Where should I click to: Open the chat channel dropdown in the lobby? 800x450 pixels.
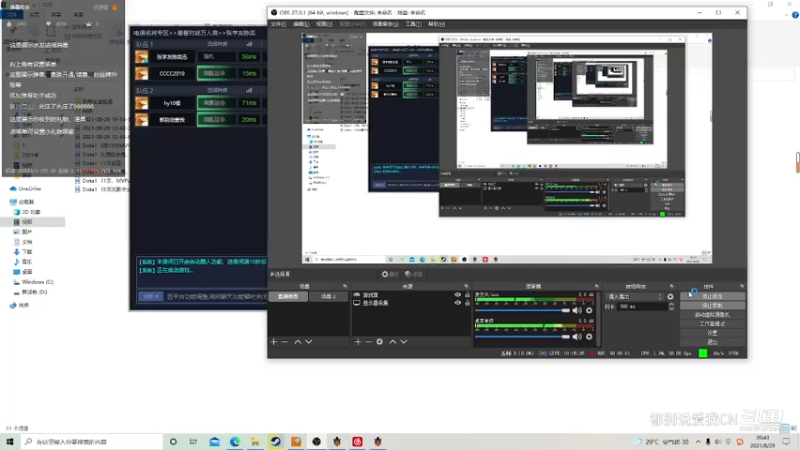click(150, 296)
